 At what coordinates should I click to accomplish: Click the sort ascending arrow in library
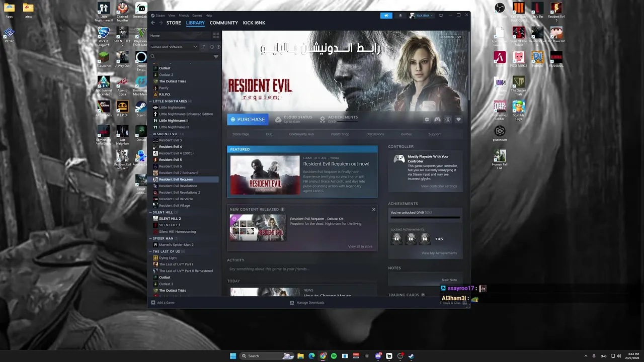click(x=204, y=47)
